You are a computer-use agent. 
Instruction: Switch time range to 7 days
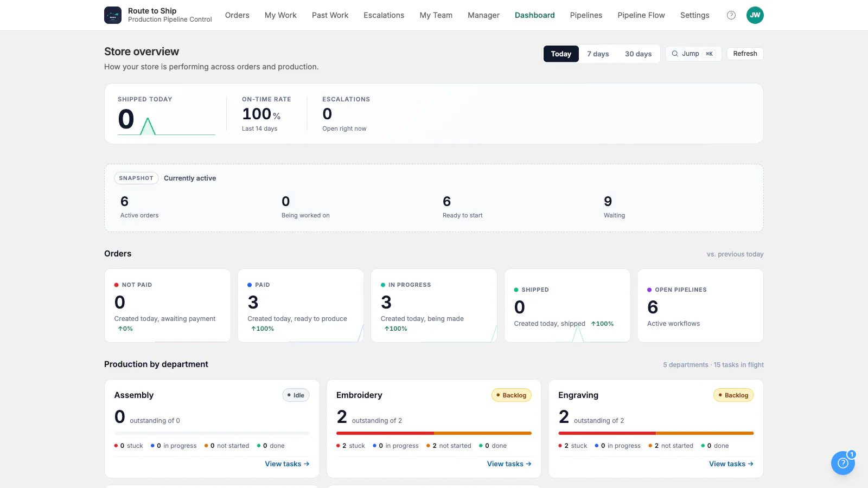click(x=598, y=54)
